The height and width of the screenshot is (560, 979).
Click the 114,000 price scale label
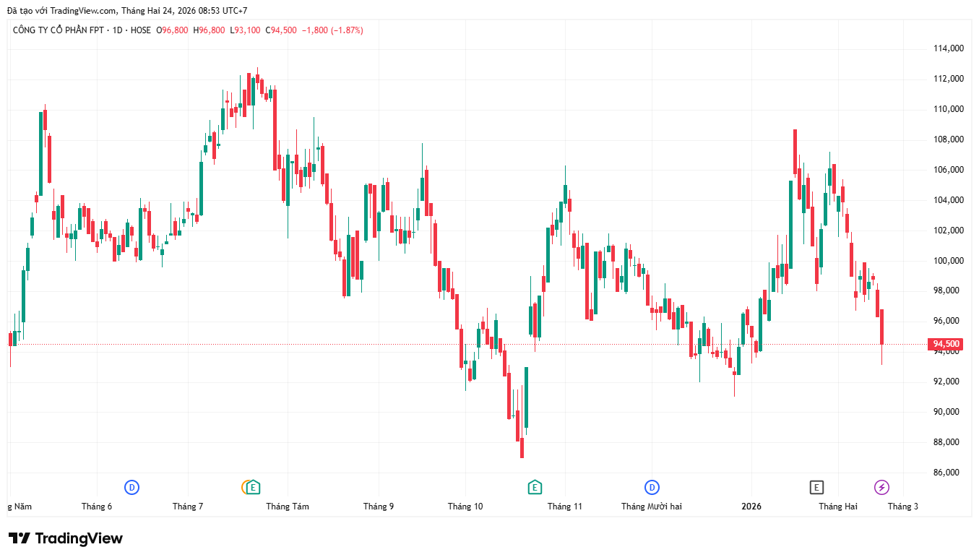[948, 48]
